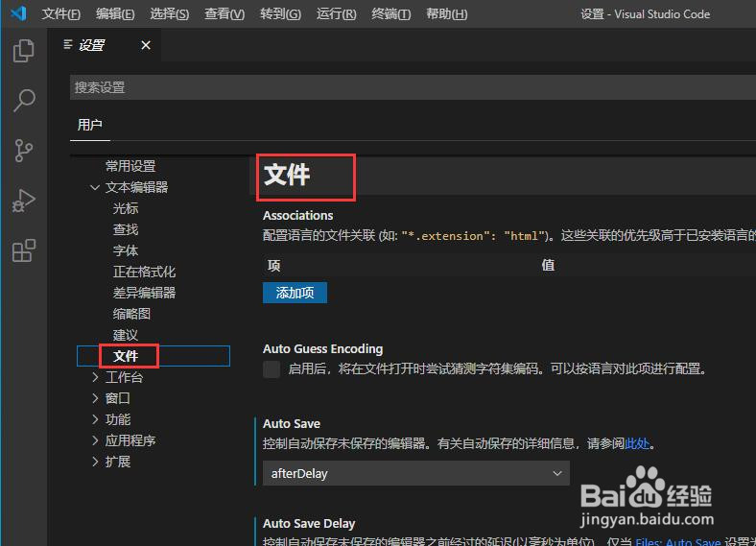The width and height of the screenshot is (756, 546).
Task: Open the Explorer view in activity bar
Action: point(24,51)
